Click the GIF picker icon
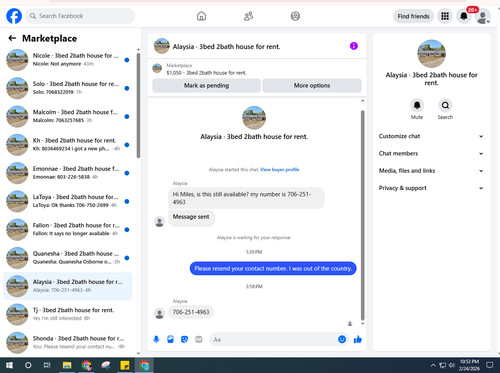500x373 pixels. [x=199, y=339]
